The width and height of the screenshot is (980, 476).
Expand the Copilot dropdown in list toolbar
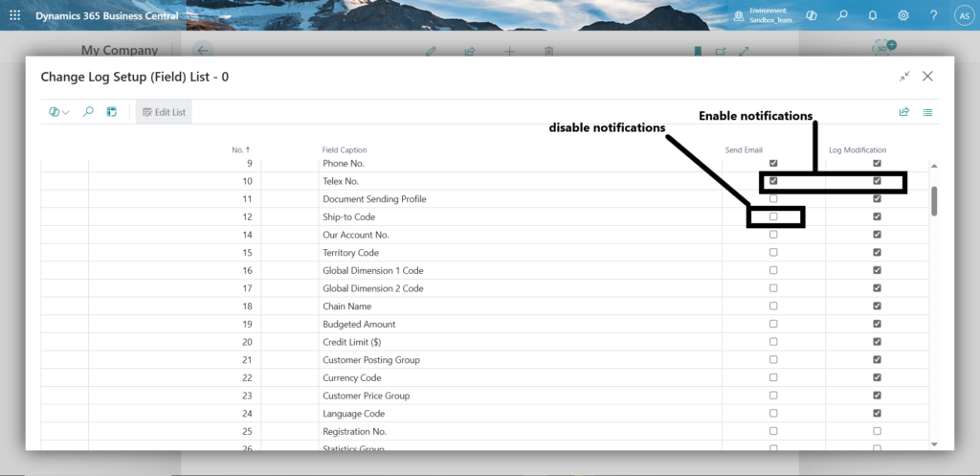59,112
